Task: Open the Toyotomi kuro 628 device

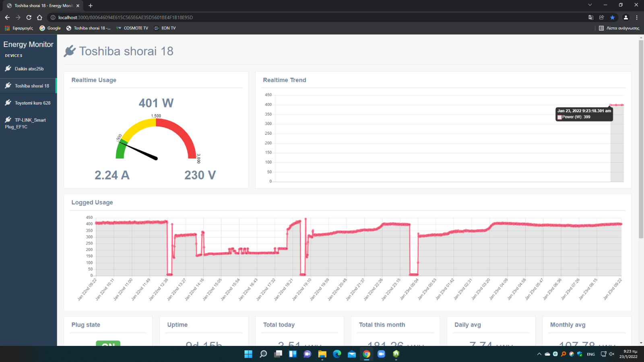Action: tap(28, 103)
